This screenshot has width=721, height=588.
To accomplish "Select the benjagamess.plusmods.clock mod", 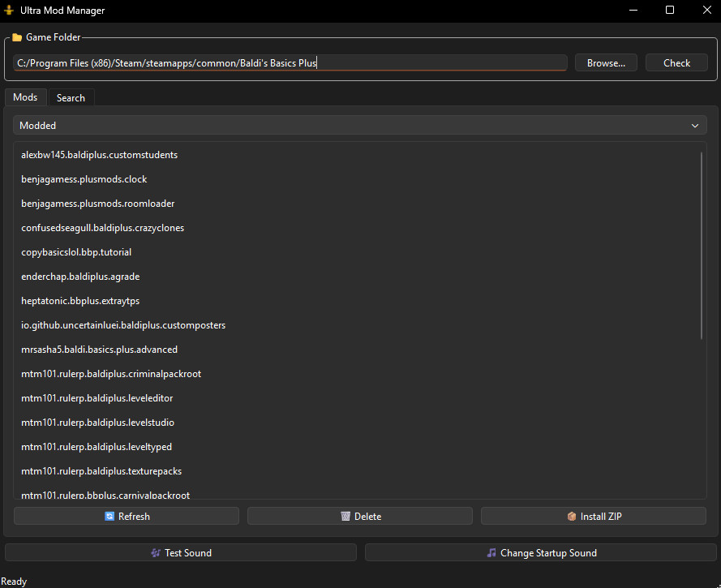I will pos(84,179).
